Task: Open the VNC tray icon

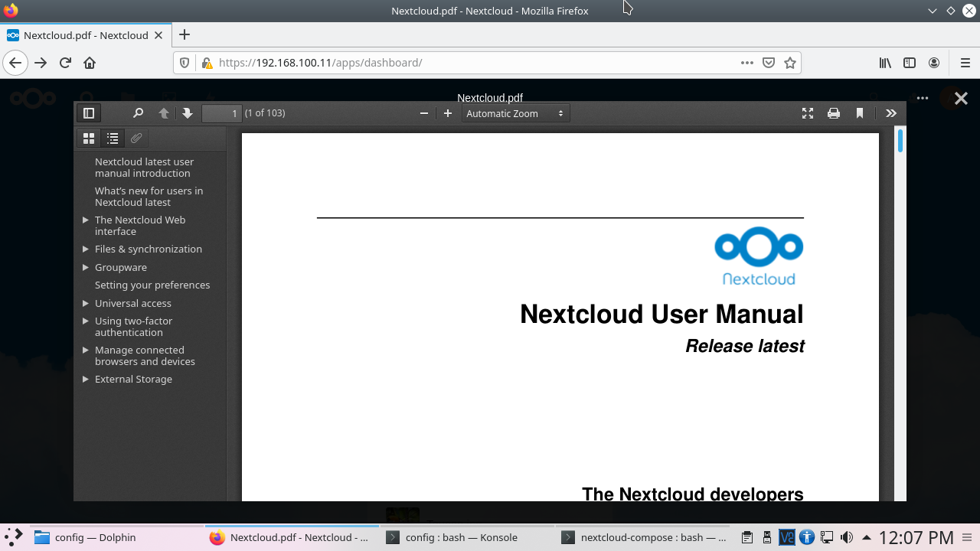Action: click(x=787, y=537)
